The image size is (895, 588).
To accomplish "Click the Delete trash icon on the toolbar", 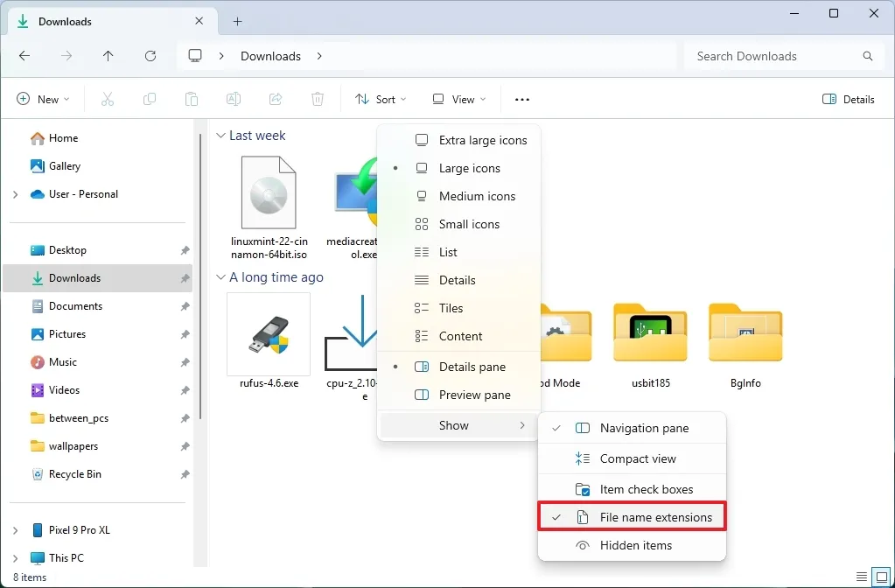I will click(318, 99).
